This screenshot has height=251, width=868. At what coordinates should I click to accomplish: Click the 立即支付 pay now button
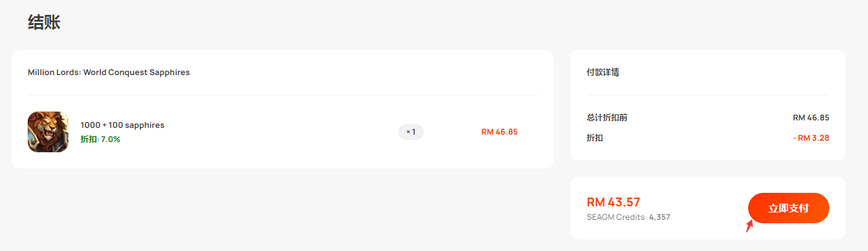tap(788, 208)
